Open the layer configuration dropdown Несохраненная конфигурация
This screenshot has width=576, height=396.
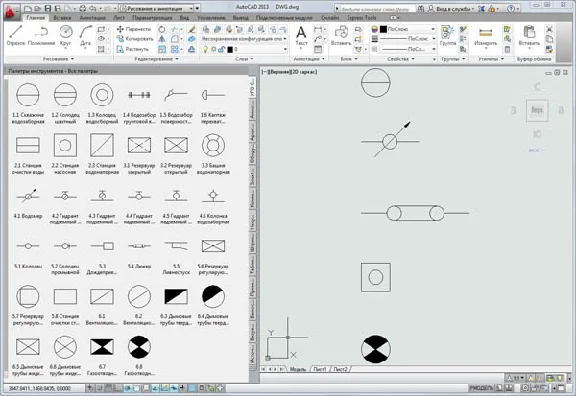pyautogui.click(x=244, y=39)
